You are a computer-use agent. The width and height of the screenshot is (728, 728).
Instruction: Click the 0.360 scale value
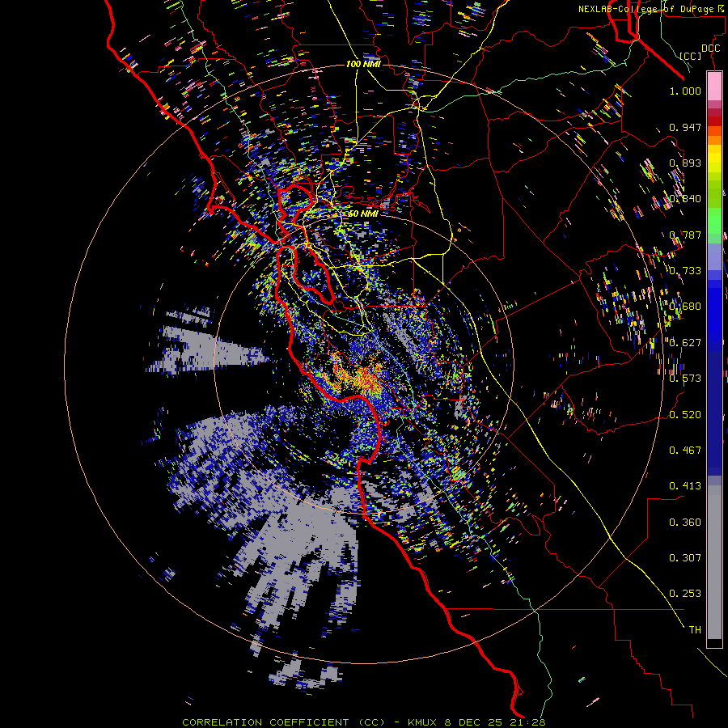pyautogui.click(x=685, y=523)
